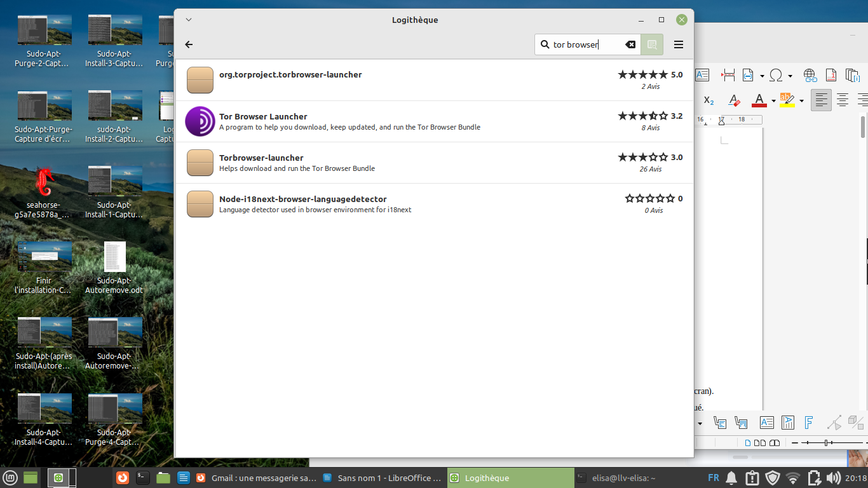The height and width of the screenshot is (488, 868).
Task: Select the vertical callout tool in LibreOffice
Action: 741,423
